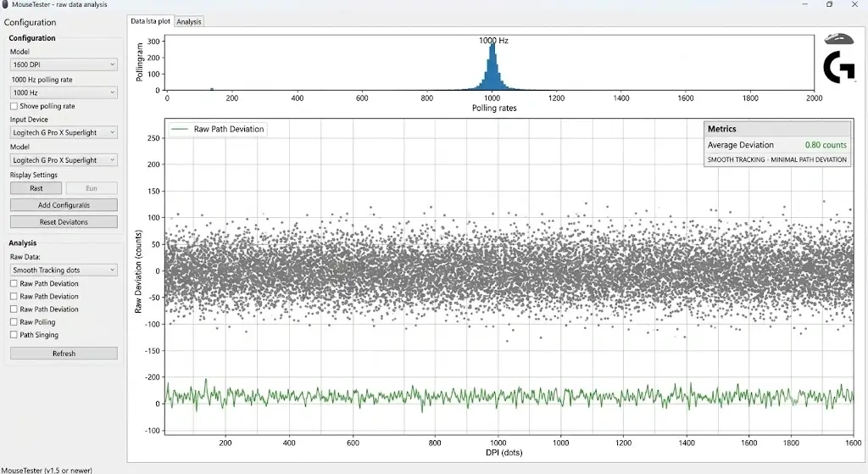
Task: Click the Refresh button
Action: coord(64,354)
